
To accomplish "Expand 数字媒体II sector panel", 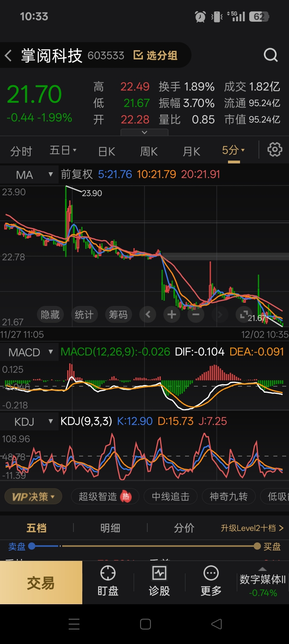I will coord(263,583).
